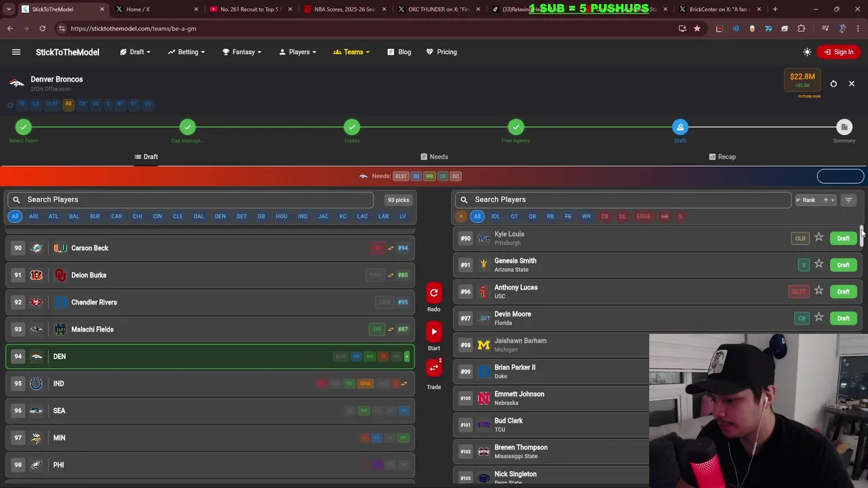Select the All positions filter chip
This screenshot has width=868, height=488.
(477, 216)
